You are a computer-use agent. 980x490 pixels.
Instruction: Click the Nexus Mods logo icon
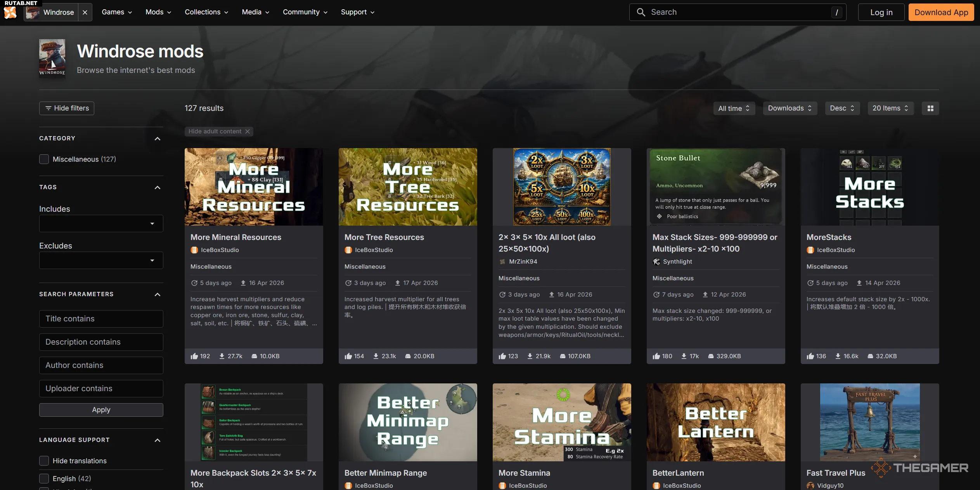[10, 13]
